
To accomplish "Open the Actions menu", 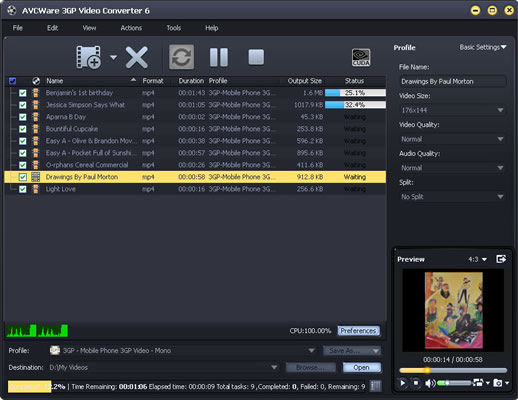I will tap(131, 28).
